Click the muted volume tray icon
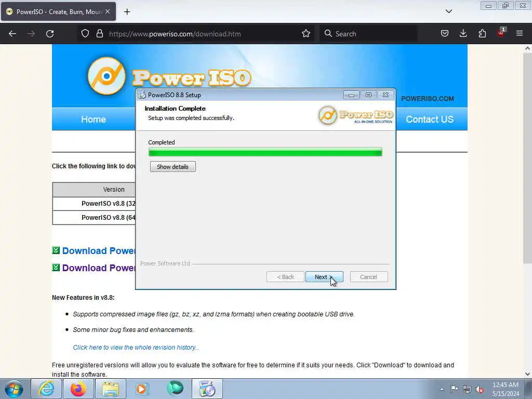Viewport: 532px width, 399px height. tap(480, 390)
